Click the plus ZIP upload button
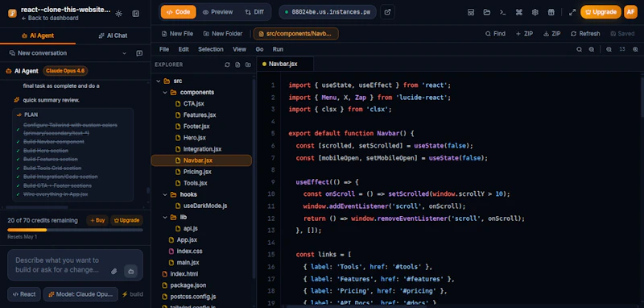The height and width of the screenshot is (308, 644). pos(525,34)
